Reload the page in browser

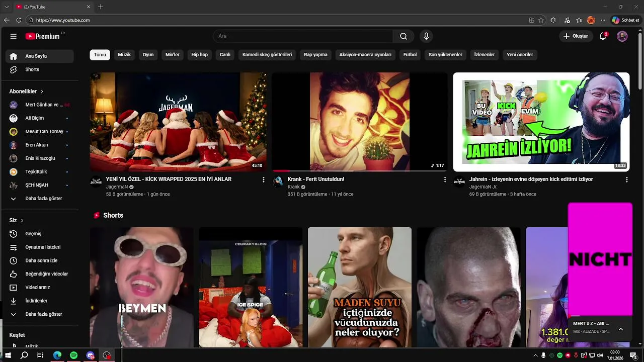[x=19, y=20]
